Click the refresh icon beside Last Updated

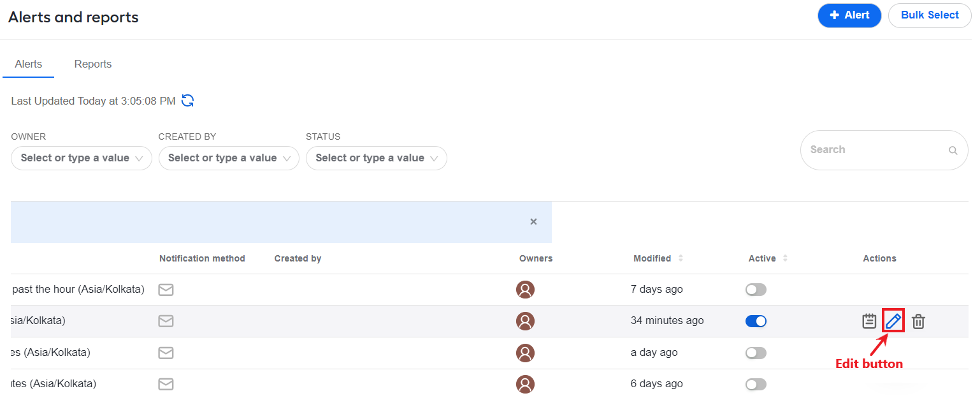point(187,101)
